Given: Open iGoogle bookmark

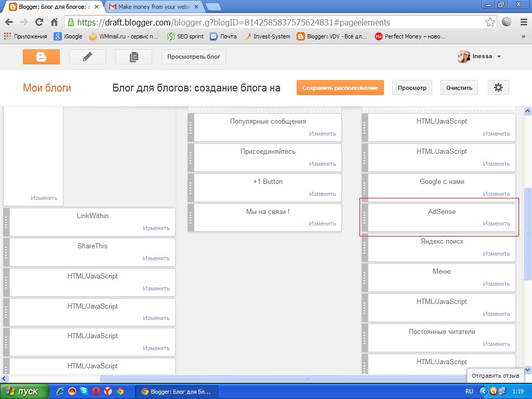Looking at the screenshot, I should point(68,36).
